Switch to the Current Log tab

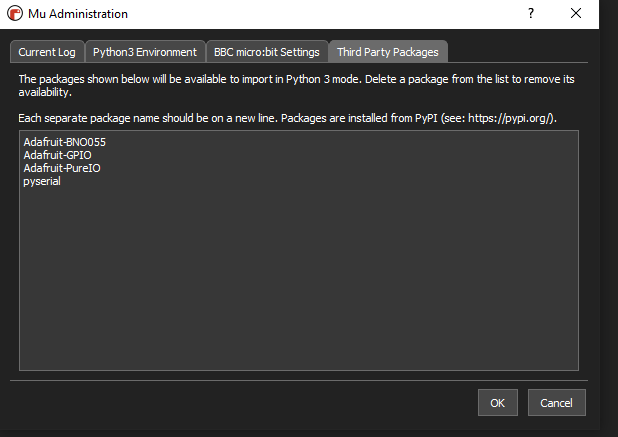pos(46,52)
